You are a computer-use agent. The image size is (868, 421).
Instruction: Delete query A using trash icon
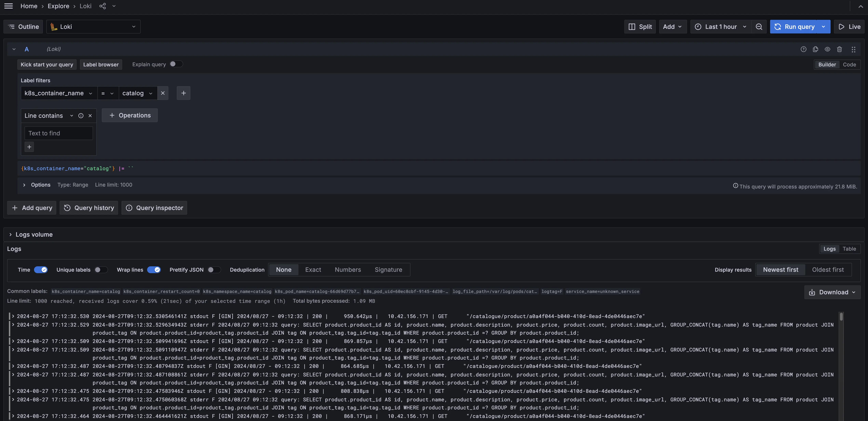pos(839,49)
